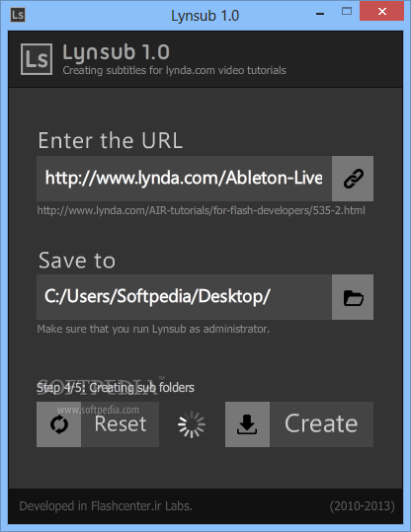Click the loading spinner indicator

click(x=192, y=424)
